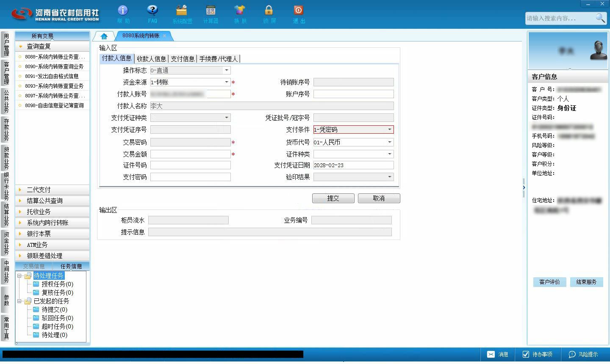Open 风险提示 in status bar
This screenshot has height=364, width=610.
coord(583,354)
